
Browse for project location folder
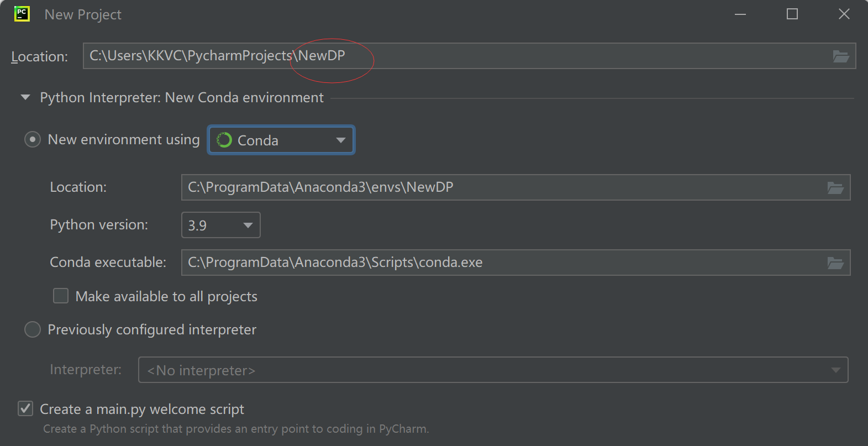[841, 56]
